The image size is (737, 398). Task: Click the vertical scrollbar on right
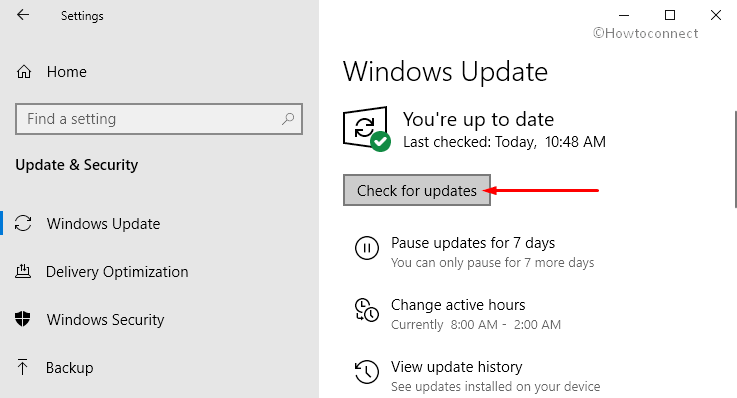pyautogui.click(x=736, y=159)
